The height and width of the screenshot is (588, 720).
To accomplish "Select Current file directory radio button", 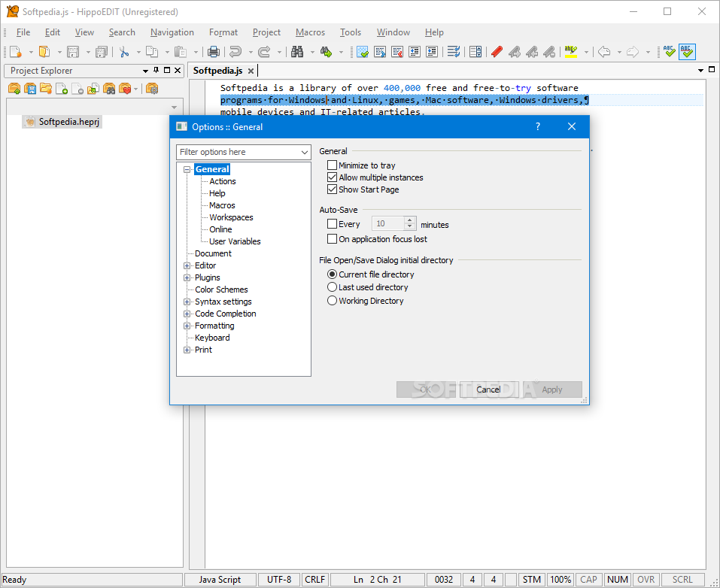I will 332,274.
